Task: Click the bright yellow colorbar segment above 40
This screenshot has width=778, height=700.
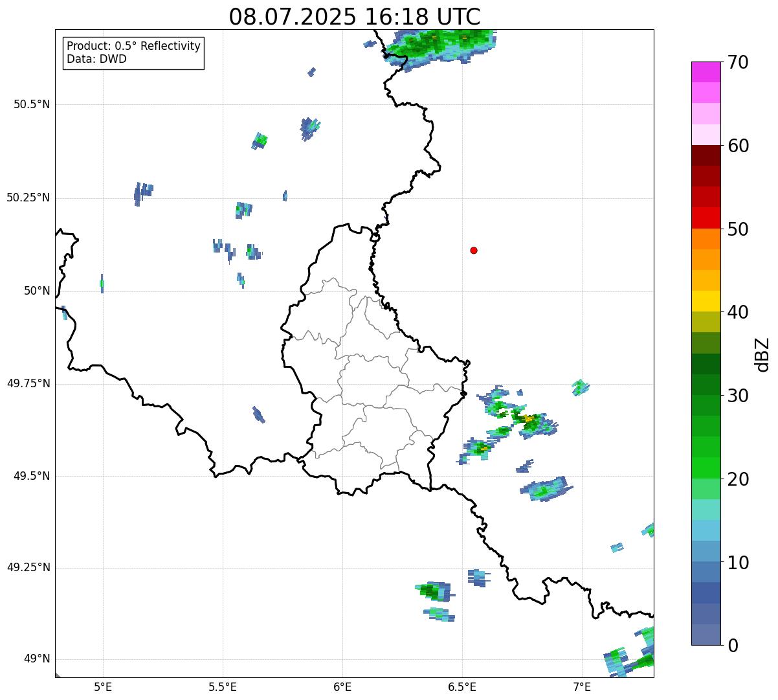Action: pyautogui.click(x=706, y=301)
